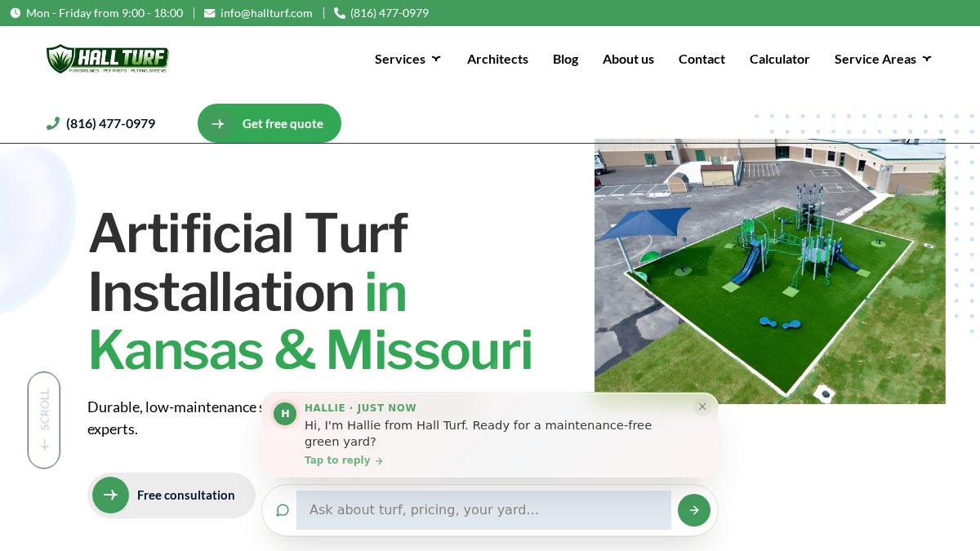Expand the Services dropdown arrow
The height and width of the screenshot is (551, 980).
point(436,59)
